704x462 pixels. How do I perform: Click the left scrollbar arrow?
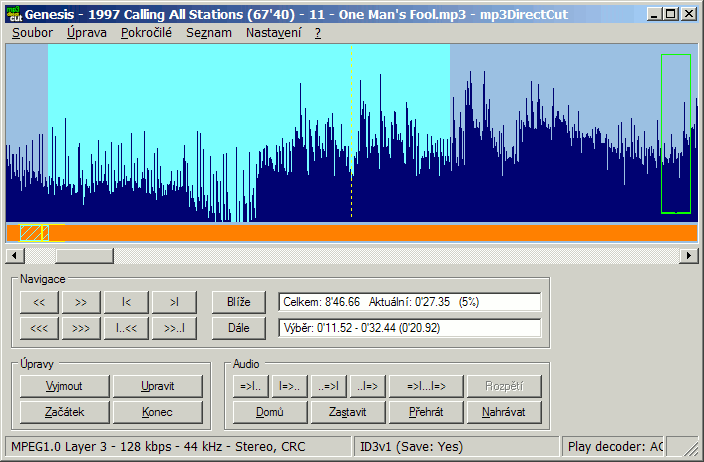click(x=15, y=256)
